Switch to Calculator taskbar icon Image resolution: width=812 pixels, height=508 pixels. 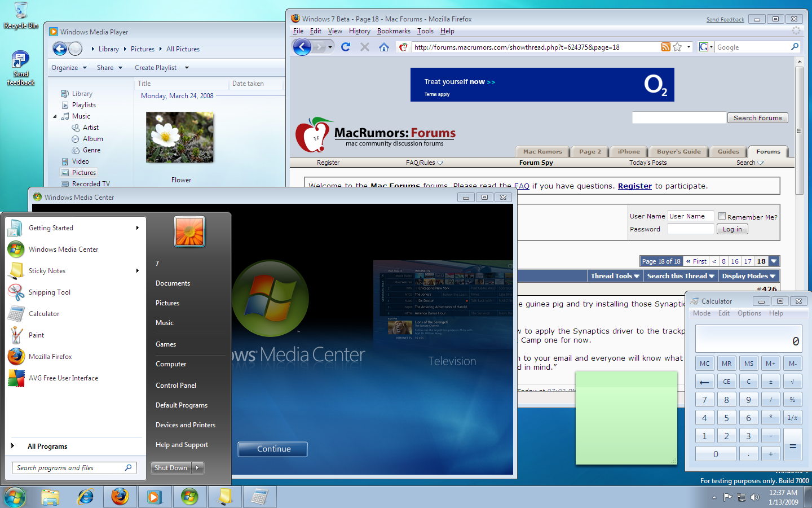click(259, 497)
